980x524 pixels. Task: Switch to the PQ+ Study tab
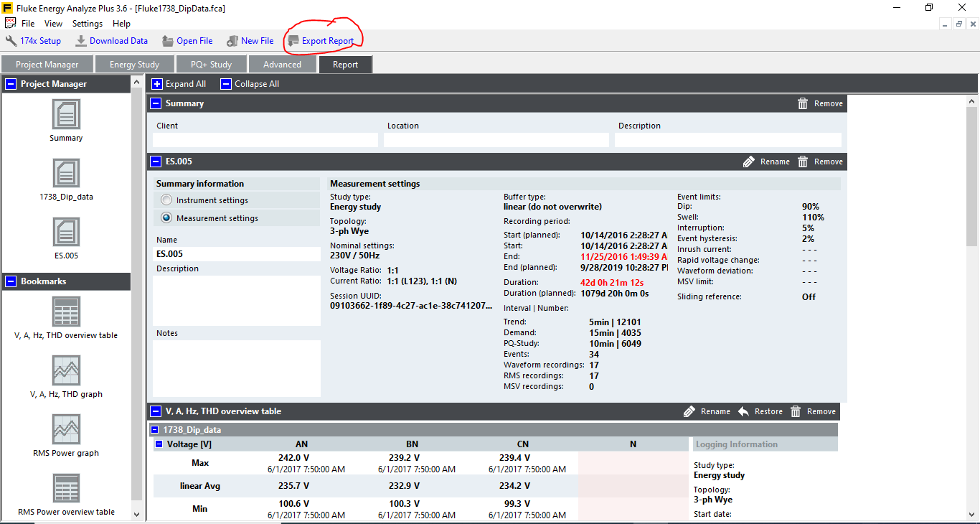coord(212,64)
